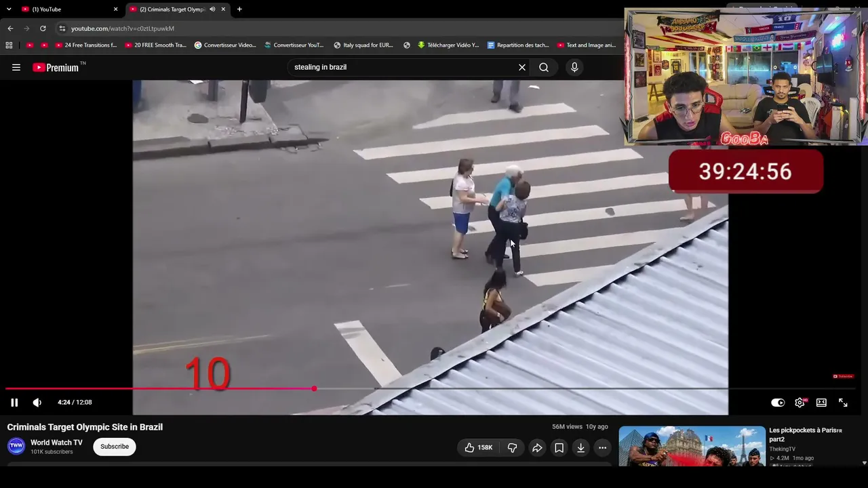
Task: Enter full screen mode
Action: [x=843, y=403]
